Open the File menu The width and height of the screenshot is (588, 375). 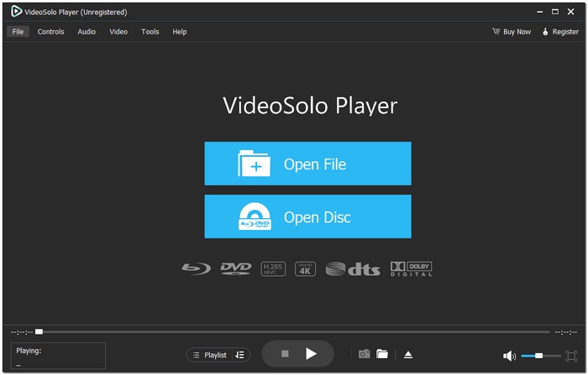18,32
